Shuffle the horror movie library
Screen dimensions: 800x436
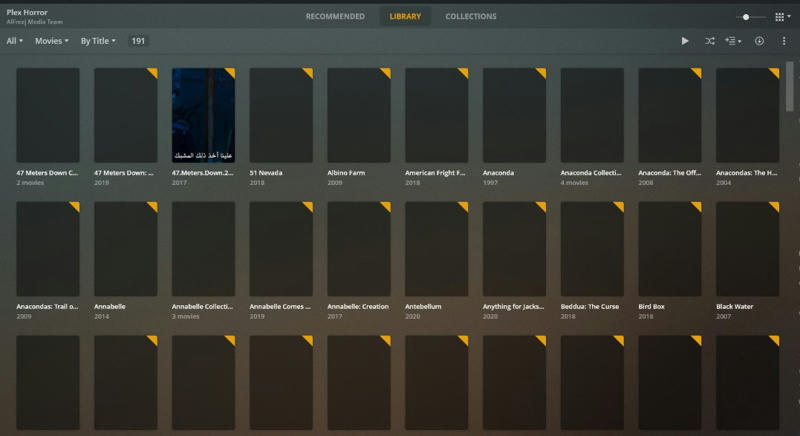[x=710, y=41]
